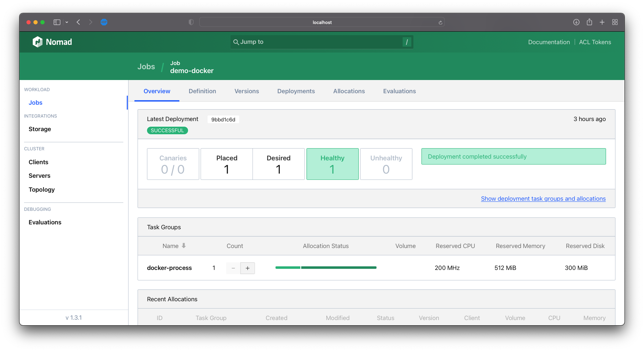Click the Count column header
The image size is (644, 351).
(x=235, y=246)
